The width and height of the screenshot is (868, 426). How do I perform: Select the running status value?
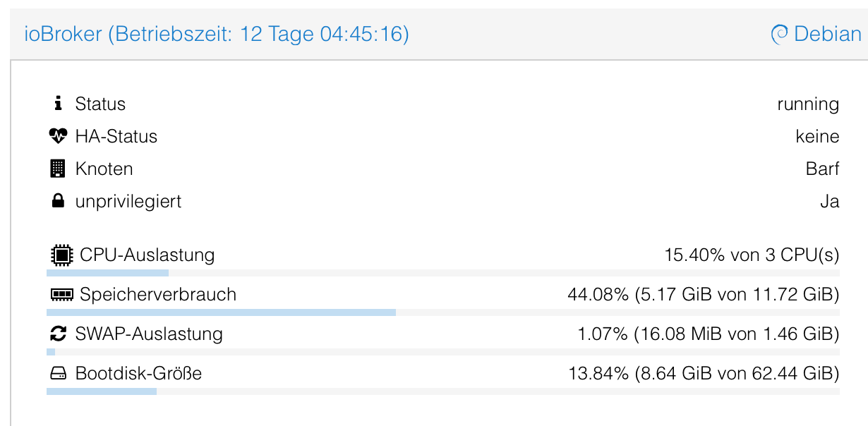click(808, 104)
